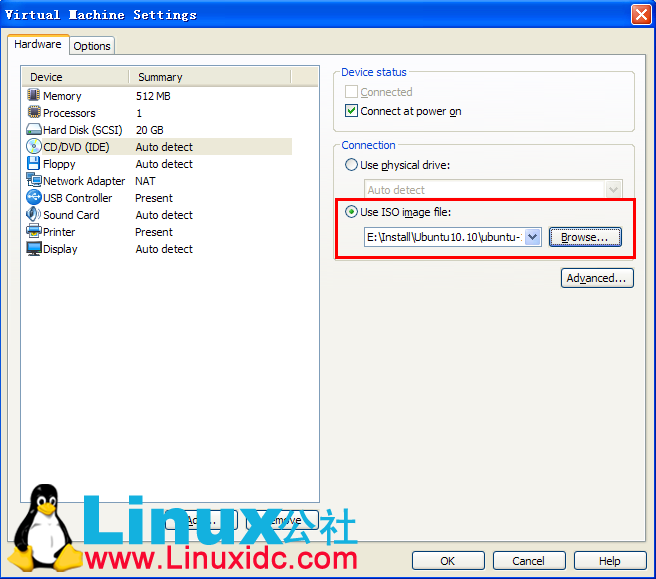656x579 pixels.
Task: Open the Advanced settings button
Action: click(597, 278)
